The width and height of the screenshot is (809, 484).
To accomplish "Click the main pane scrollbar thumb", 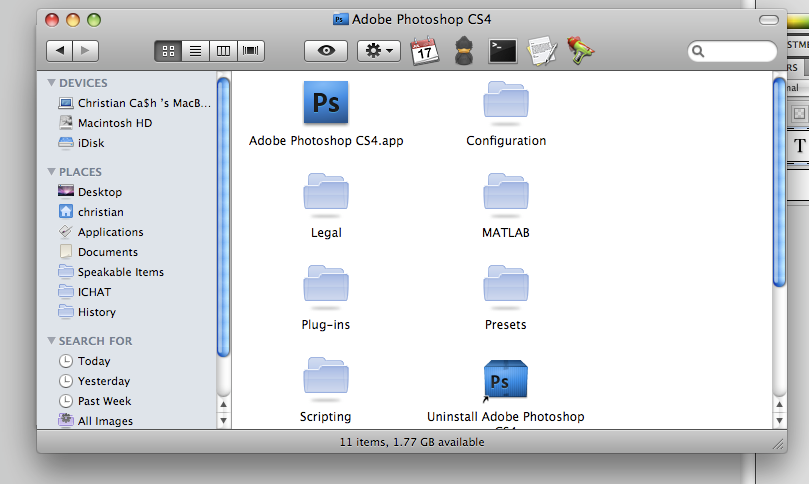I will 779,182.
